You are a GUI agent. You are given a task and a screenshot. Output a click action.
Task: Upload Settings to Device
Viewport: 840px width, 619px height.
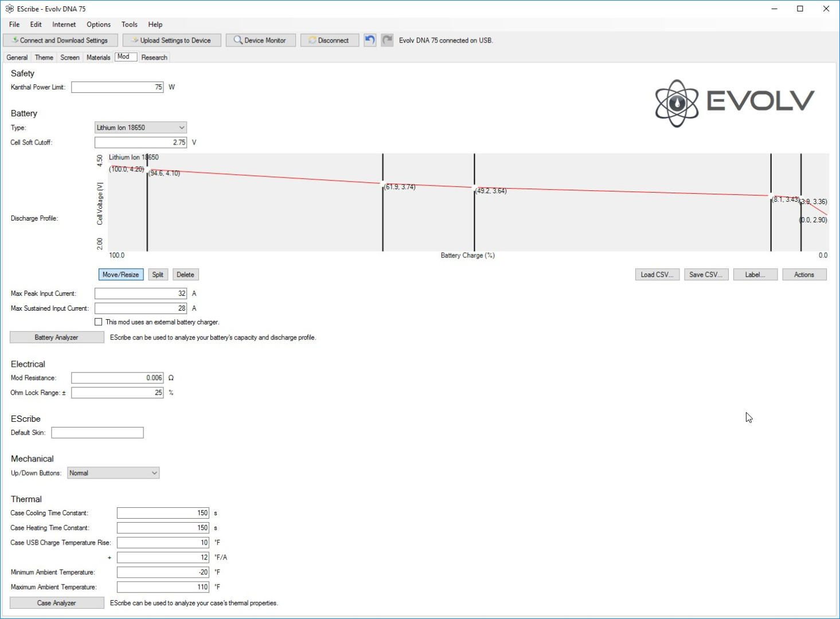(172, 40)
